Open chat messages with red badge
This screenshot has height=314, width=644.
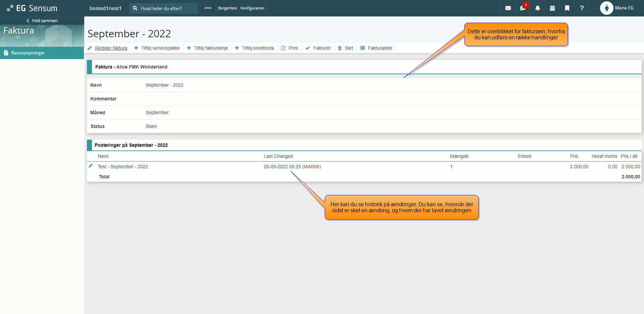pos(523,7)
